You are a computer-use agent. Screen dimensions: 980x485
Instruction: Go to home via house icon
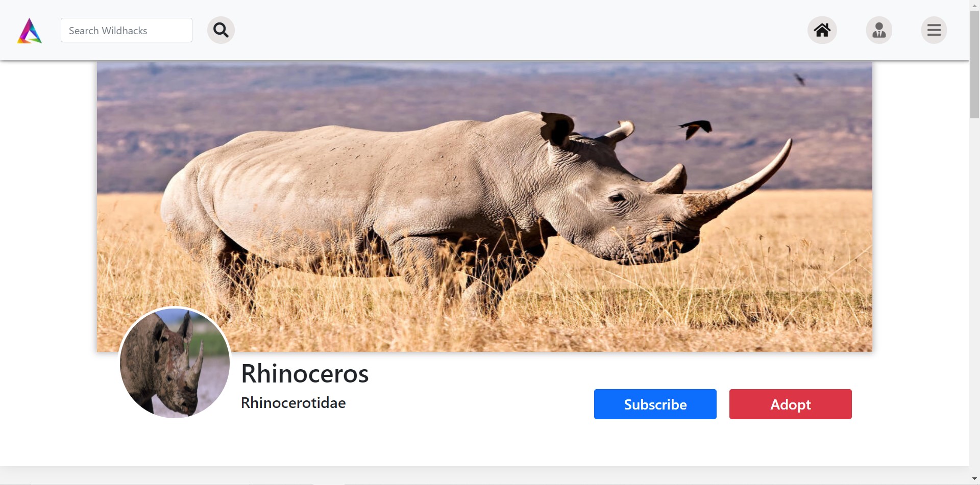pos(822,30)
